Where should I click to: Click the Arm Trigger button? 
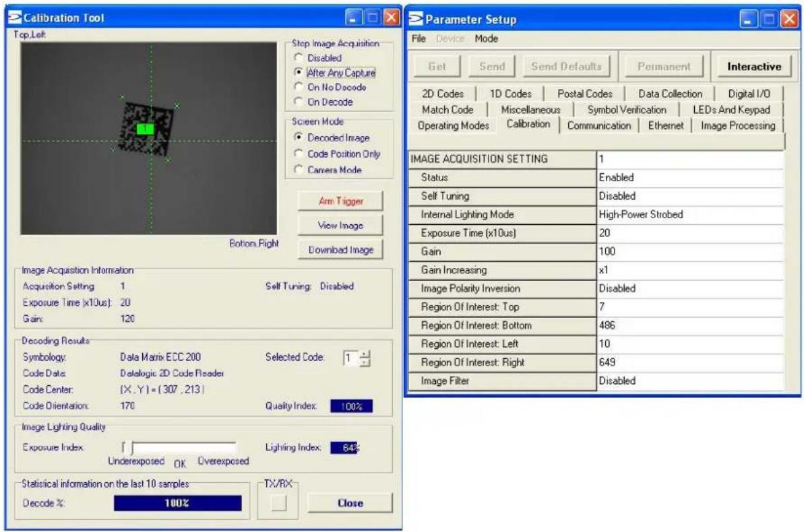point(340,201)
